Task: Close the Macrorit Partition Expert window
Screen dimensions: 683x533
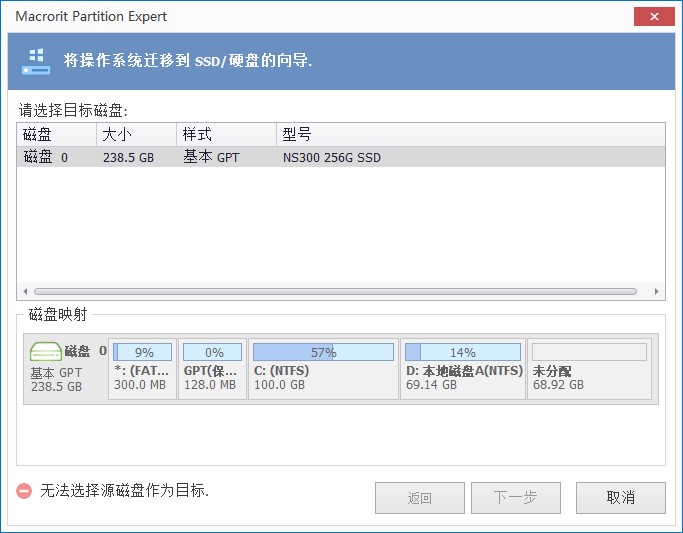Action: [655, 17]
